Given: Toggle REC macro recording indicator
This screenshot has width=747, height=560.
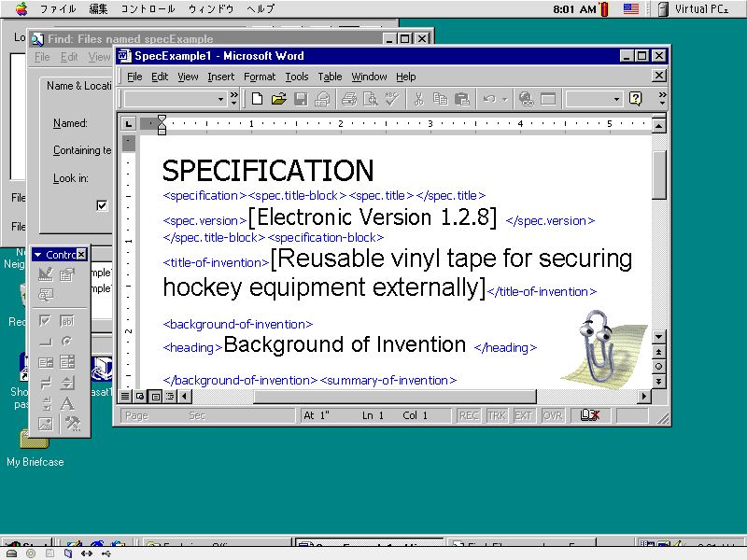Looking at the screenshot, I should [469, 415].
